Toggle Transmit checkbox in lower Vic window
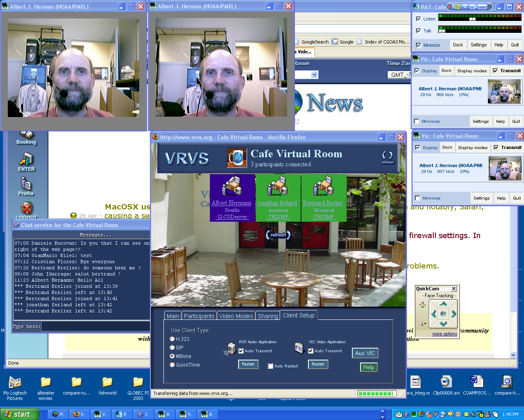 tap(496, 147)
